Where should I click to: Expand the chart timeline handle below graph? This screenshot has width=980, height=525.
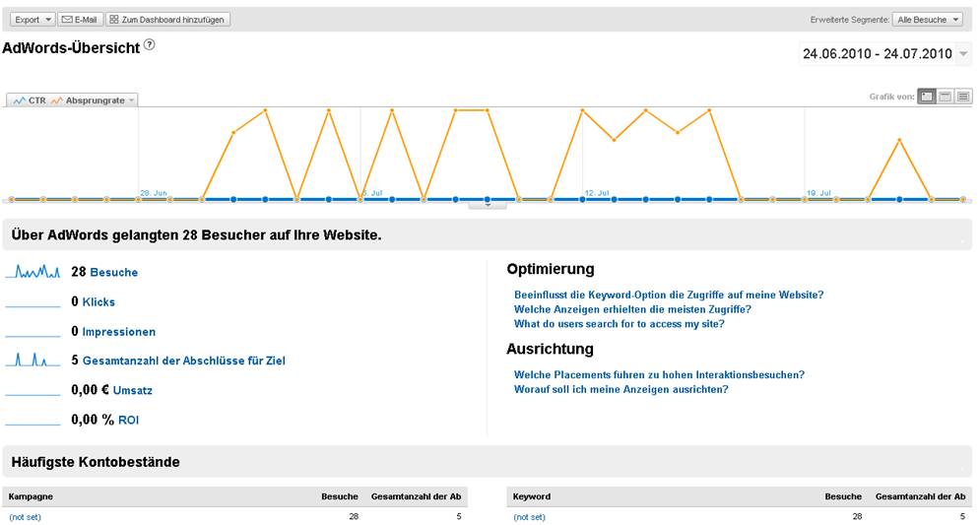click(x=488, y=204)
